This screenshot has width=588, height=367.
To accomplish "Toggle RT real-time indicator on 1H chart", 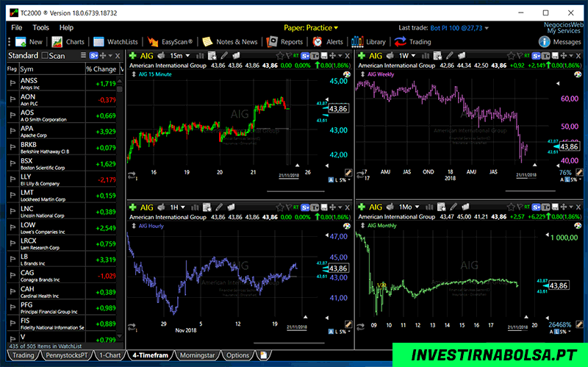I will click(x=296, y=207).
